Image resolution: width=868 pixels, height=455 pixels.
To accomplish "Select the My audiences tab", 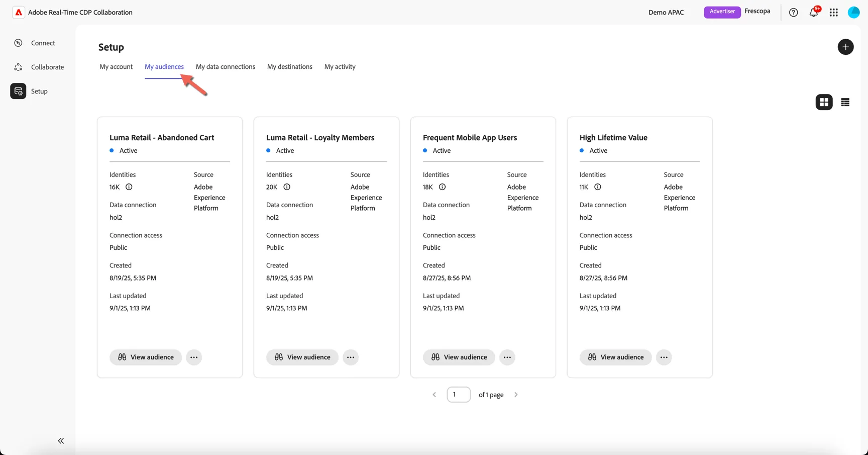I will pos(164,67).
